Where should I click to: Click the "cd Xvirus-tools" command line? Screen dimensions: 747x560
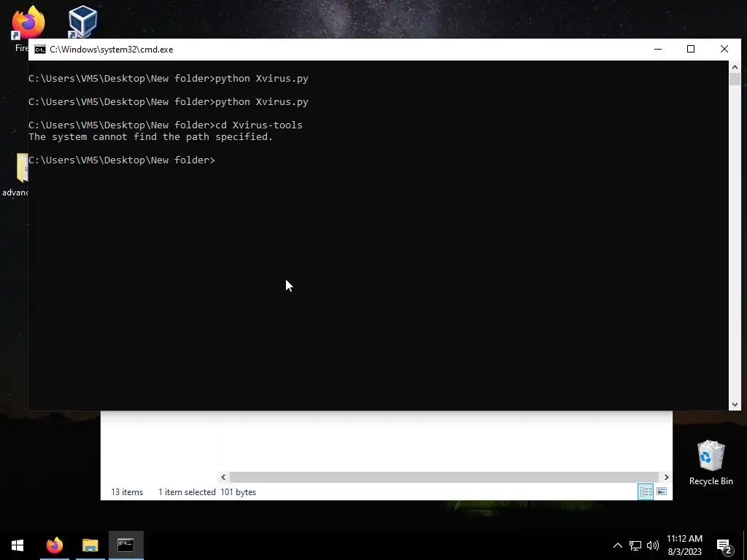click(x=166, y=125)
